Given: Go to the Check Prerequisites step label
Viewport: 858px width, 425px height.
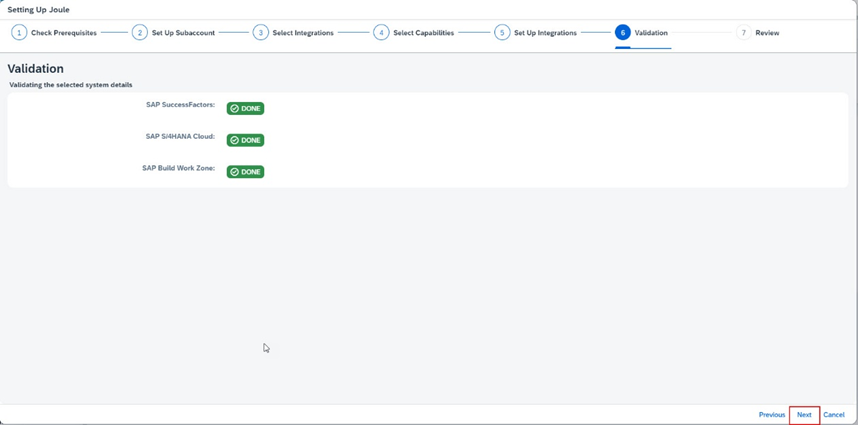Looking at the screenshot, I should [x=64, y=33].
